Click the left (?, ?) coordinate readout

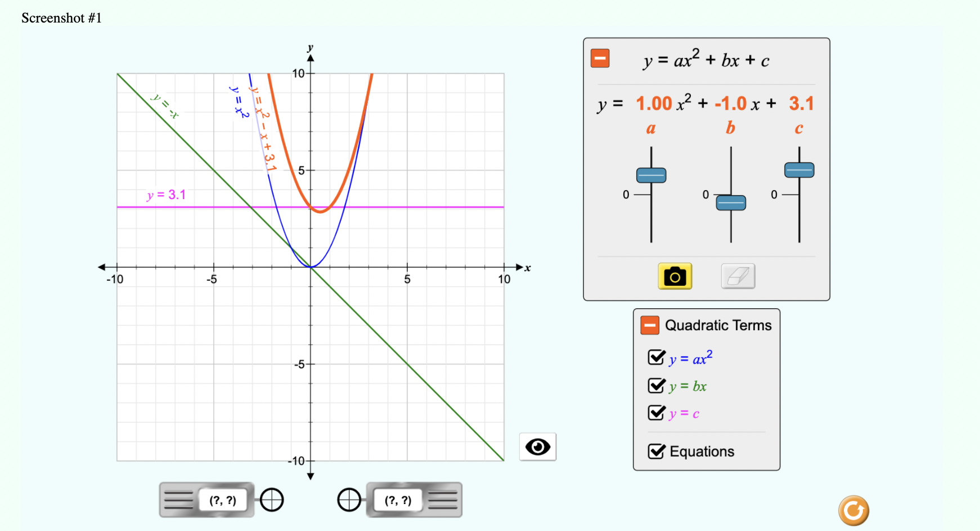tap(223, 500)
